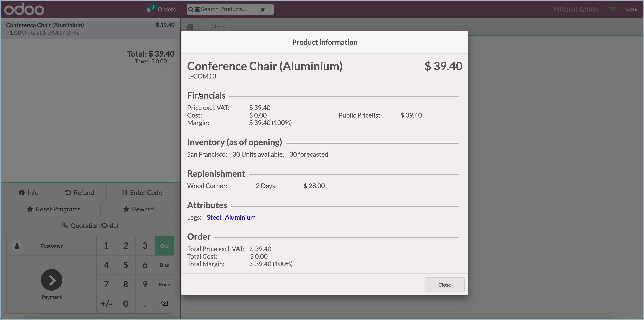The height and width of the screenshot is (320, 644).
Task: Follow the Steel attribute link
Action: tap(214, 217)
